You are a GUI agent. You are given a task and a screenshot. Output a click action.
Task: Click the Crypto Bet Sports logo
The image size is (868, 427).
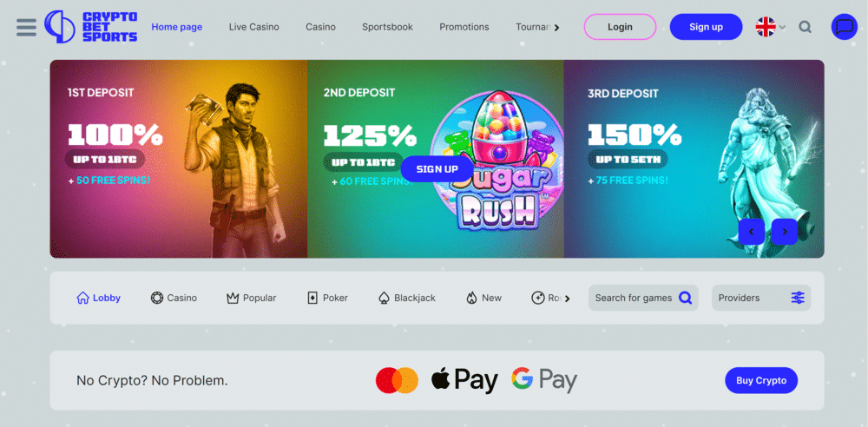(92, 27)
